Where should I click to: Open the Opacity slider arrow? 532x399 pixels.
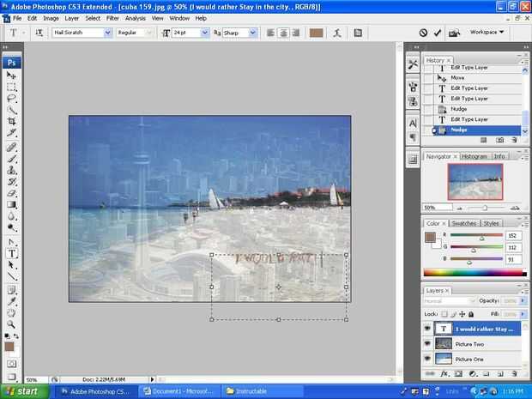[523, 301]
